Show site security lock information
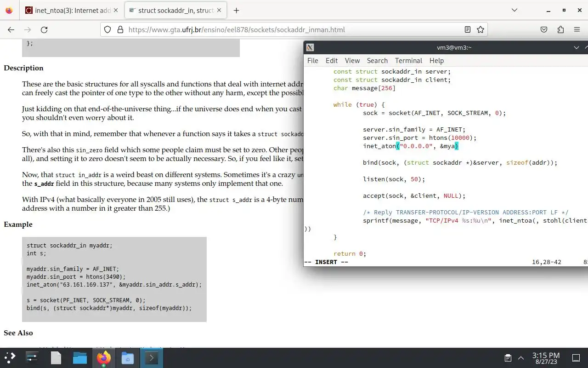588x368 pixels. point(120,29)
